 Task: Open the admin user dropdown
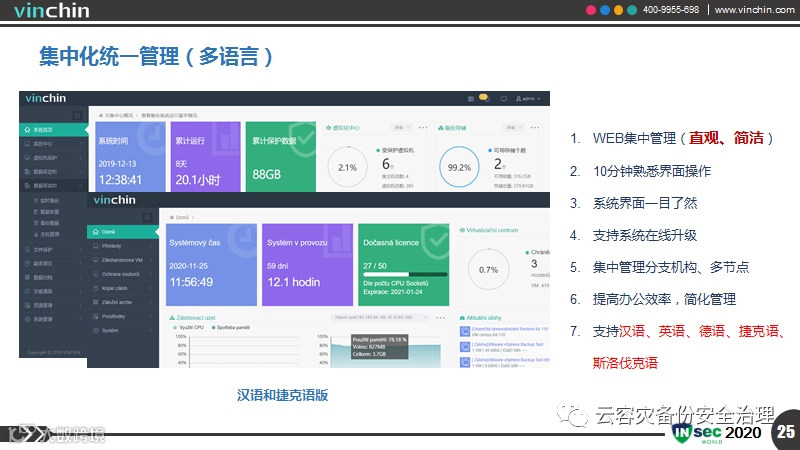528,98
